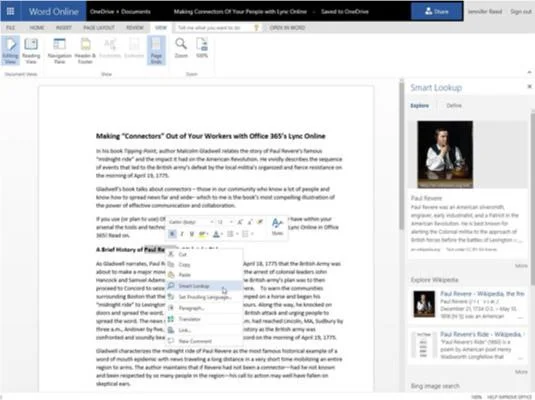The height and width of the screenshot is (400, 535).
Task: Toggle bold in the mini toolbar
Action: (172, 234)
